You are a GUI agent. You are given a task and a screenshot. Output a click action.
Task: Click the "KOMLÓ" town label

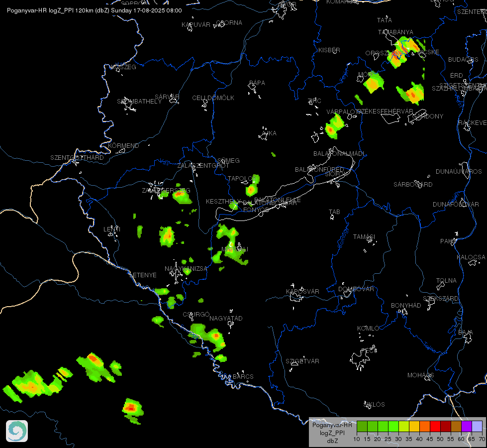click(368, 329)
